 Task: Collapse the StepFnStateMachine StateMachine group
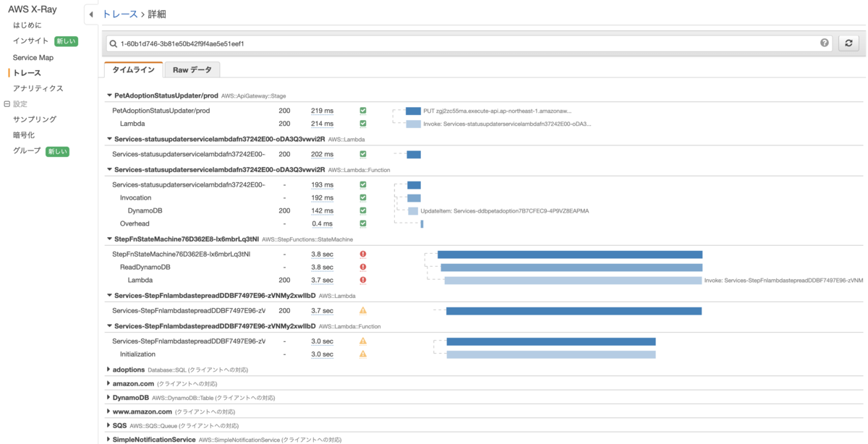pyautogui.click(x=109, y=239)
